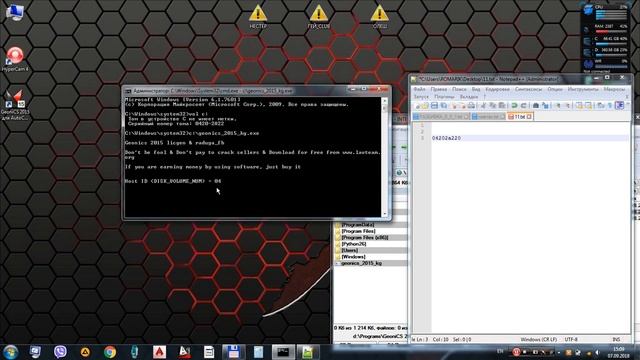Open the Плагины menu in Notepad++
The image size is (640, 360).
444,97
